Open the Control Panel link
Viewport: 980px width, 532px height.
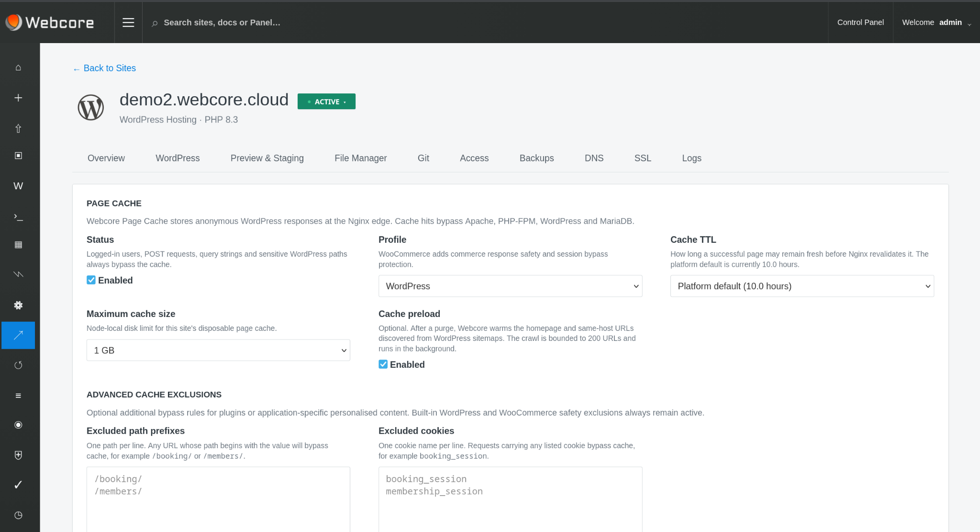[x=860, y=23]
